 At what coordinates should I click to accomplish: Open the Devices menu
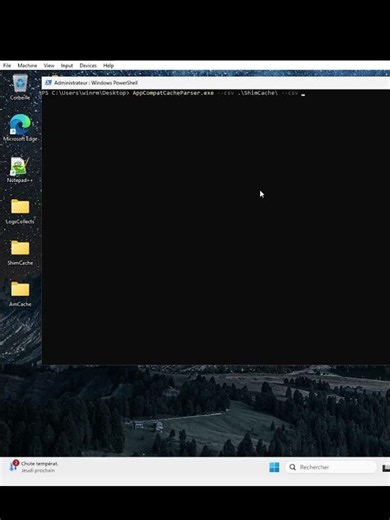88,66
